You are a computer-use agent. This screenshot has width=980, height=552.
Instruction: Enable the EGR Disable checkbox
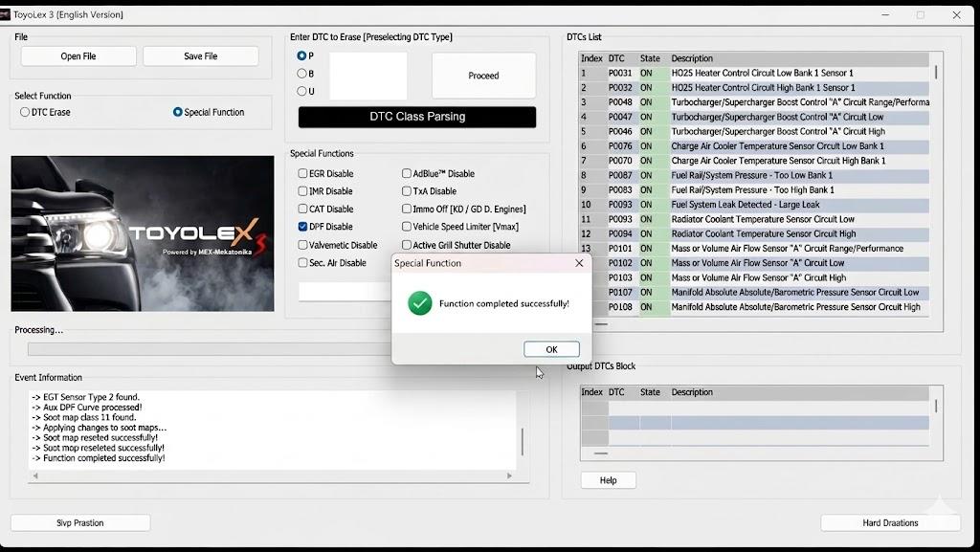[303, 173]
